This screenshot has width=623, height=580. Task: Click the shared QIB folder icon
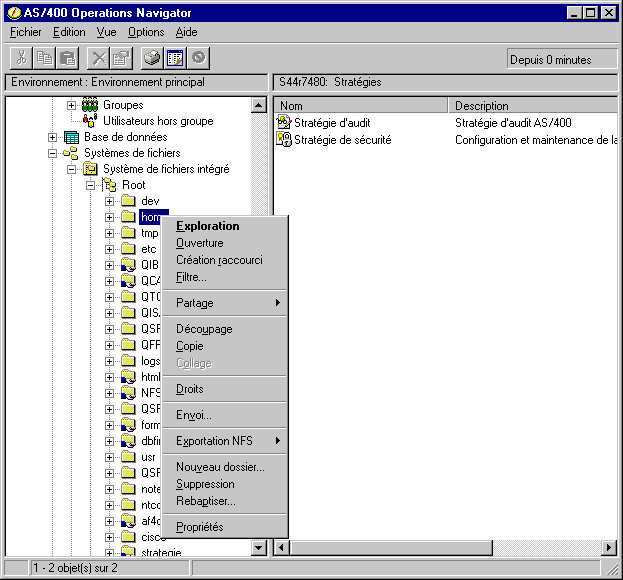(128, 265)
